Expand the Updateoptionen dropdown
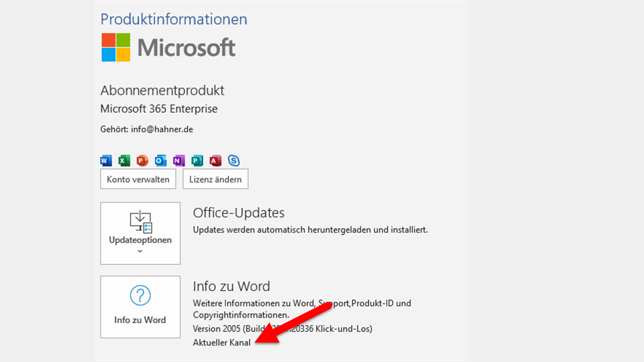 coord(140,233)
